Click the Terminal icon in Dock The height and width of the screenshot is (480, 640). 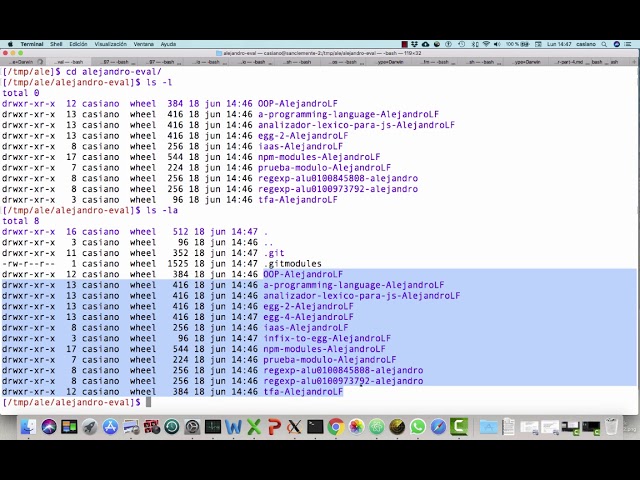[x=315, y=427]
